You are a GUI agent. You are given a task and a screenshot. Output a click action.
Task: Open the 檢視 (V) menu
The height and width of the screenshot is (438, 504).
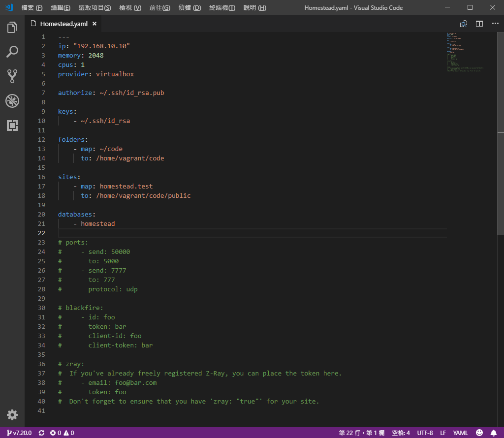tap(130, 8)
